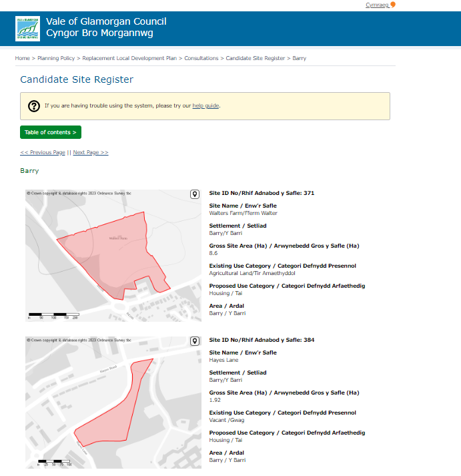Open the help guide link
This screenshot has width=461, height=476.
205,105
